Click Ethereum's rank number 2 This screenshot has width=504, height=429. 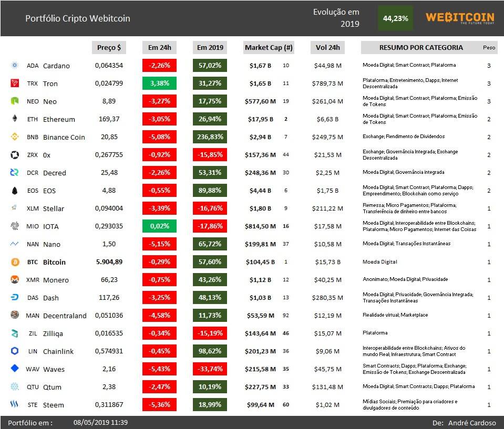286,119
